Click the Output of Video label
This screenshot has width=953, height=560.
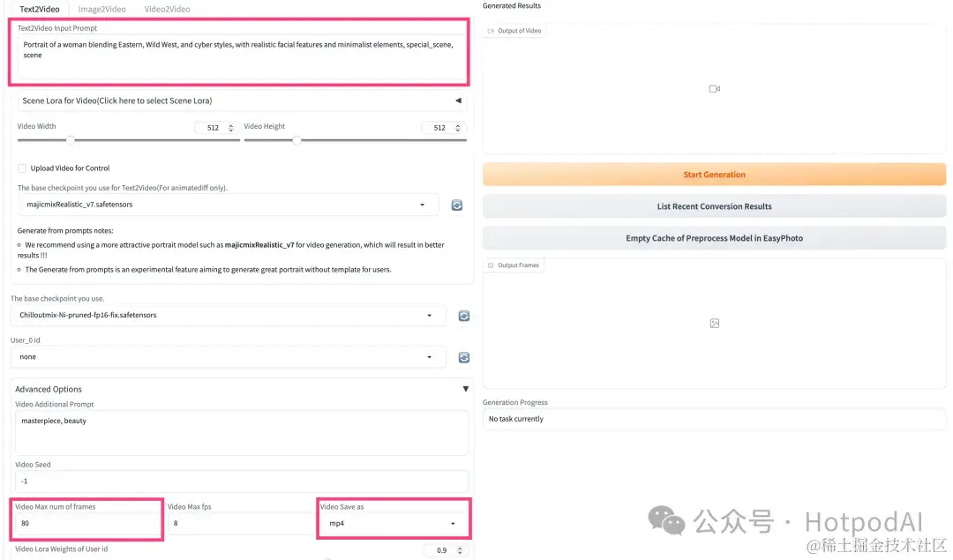tap(514, 30)
